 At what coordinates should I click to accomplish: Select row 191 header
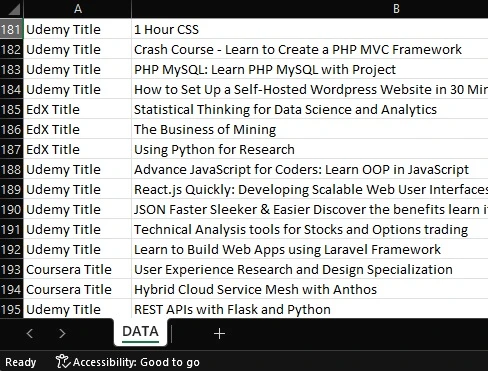11,229
